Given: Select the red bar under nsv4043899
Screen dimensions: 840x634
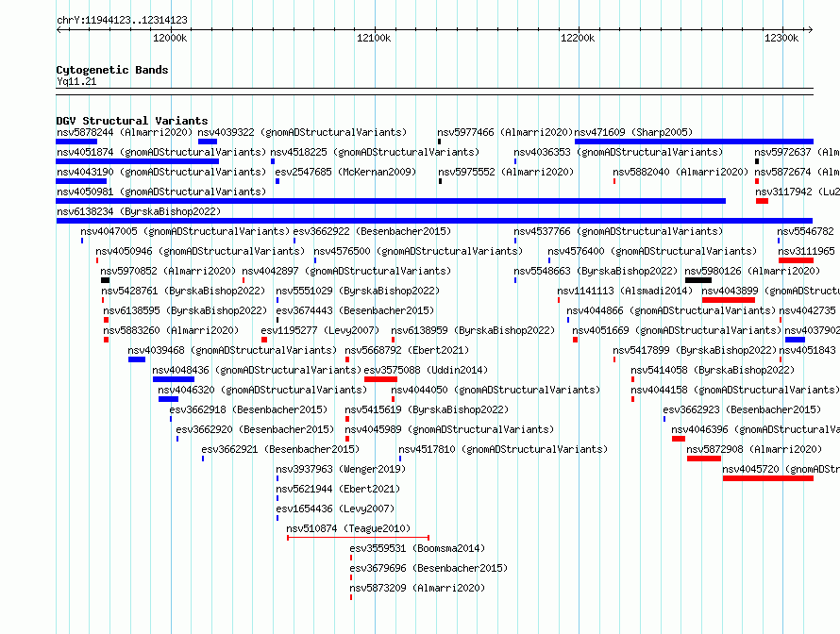Looking at the screenshot, I should pos(728,300).
